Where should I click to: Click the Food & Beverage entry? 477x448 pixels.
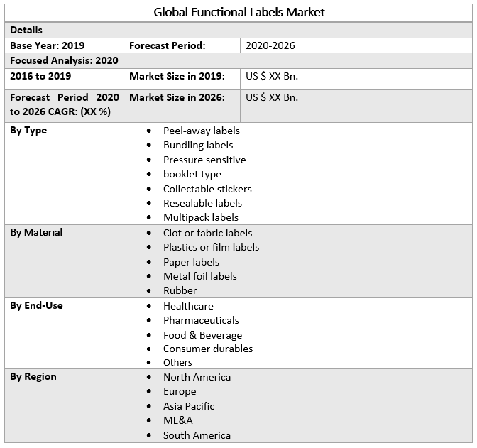point(202,335)
